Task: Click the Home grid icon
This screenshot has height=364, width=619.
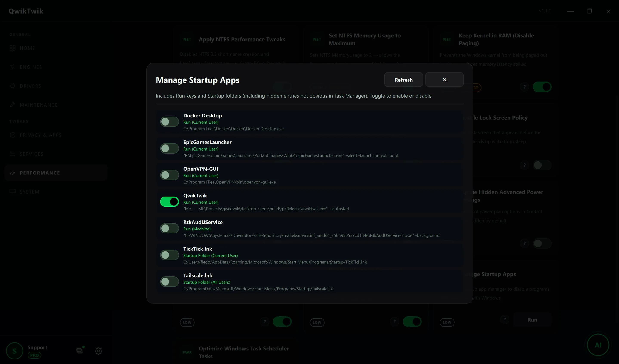Action: (13, 48)
